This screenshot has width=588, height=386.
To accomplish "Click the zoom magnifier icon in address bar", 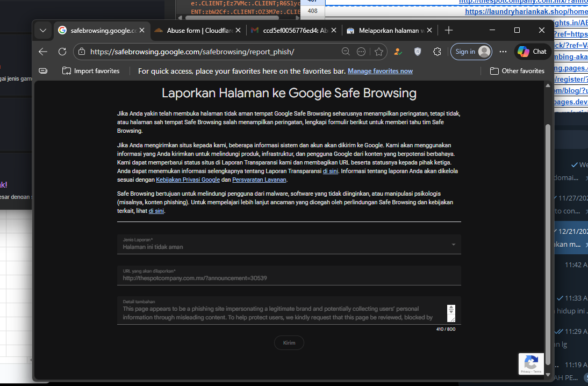I will (346, 52).
